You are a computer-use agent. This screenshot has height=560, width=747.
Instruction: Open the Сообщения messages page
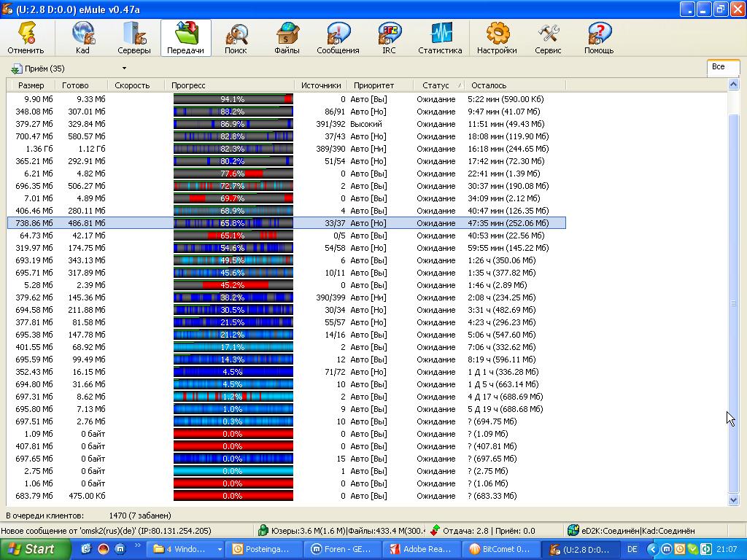[338, 38]
